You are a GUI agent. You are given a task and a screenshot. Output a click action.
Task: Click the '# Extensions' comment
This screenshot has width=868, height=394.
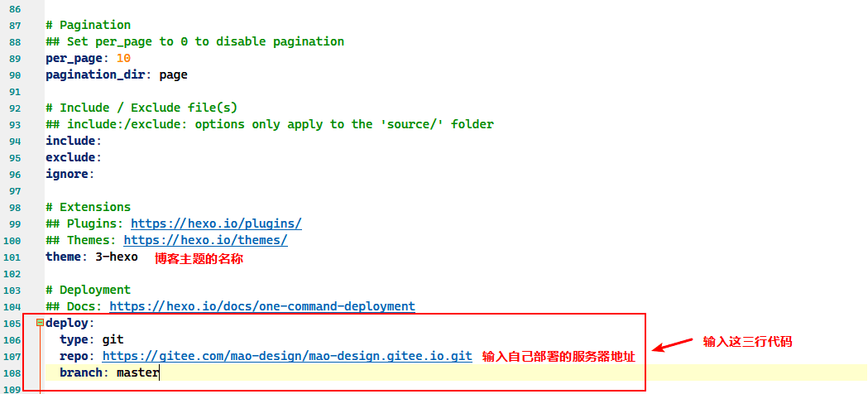pos(89,207)
